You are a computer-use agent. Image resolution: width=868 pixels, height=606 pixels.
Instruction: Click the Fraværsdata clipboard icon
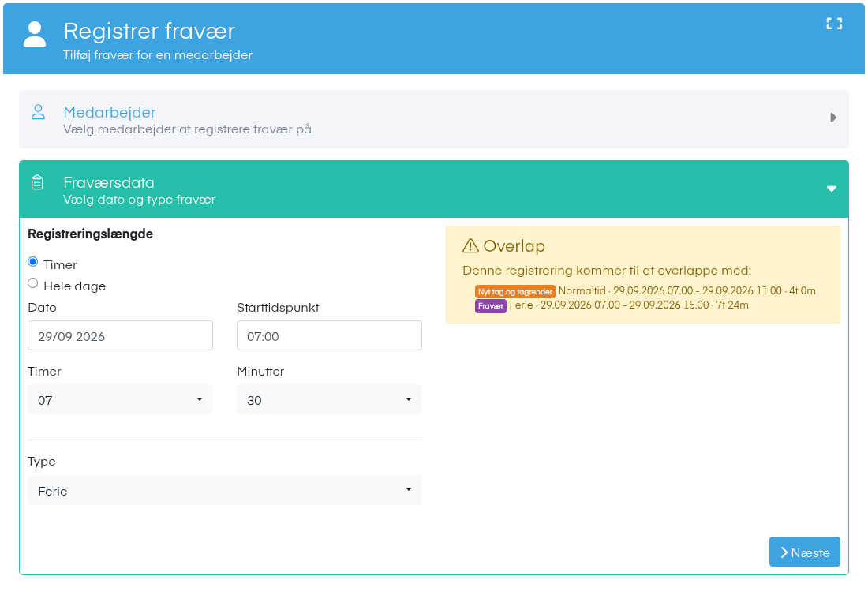pyautogui.click(x=37, y=182)
